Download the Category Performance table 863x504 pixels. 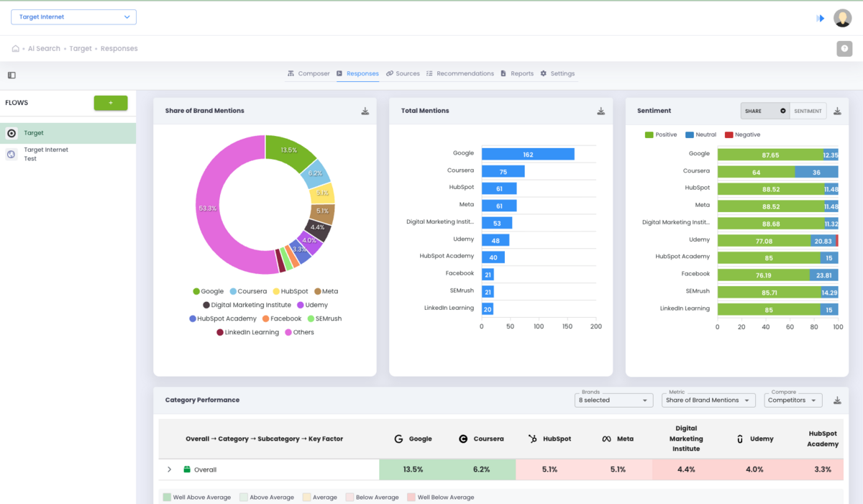[x=837, y=400]
